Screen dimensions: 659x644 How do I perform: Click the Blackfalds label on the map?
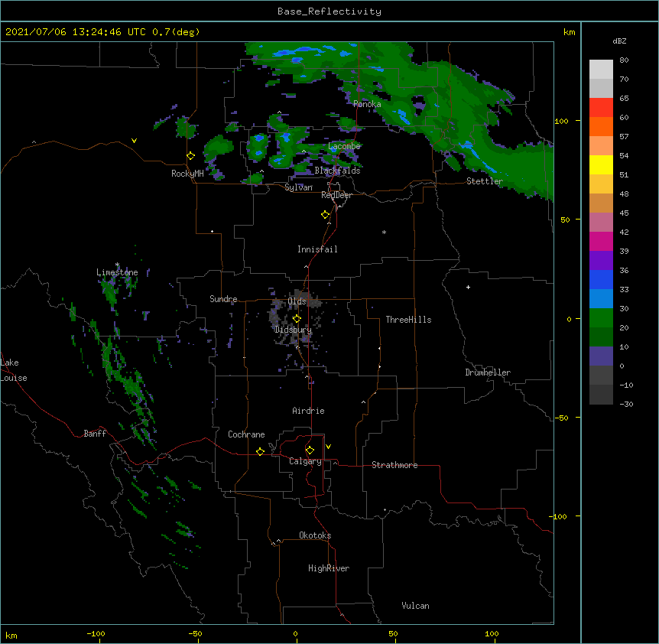[337, 171]
